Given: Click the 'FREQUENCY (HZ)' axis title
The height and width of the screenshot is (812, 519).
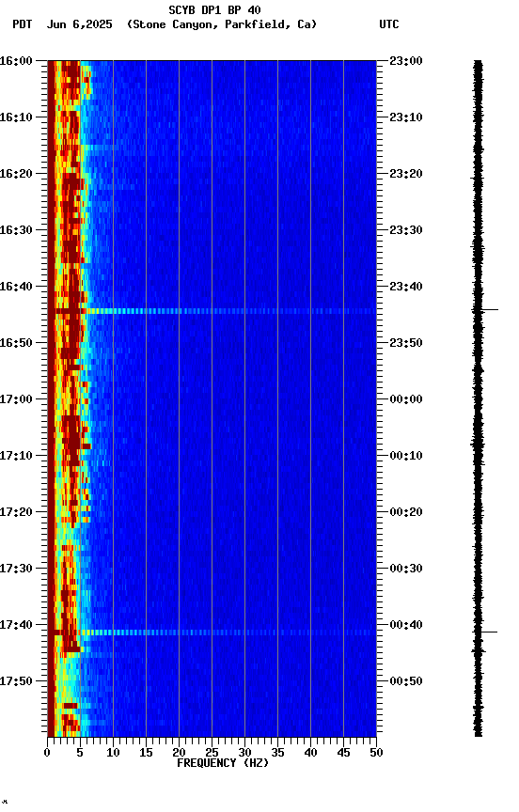Looking at the screenshot, I should [x=223, y=763].
